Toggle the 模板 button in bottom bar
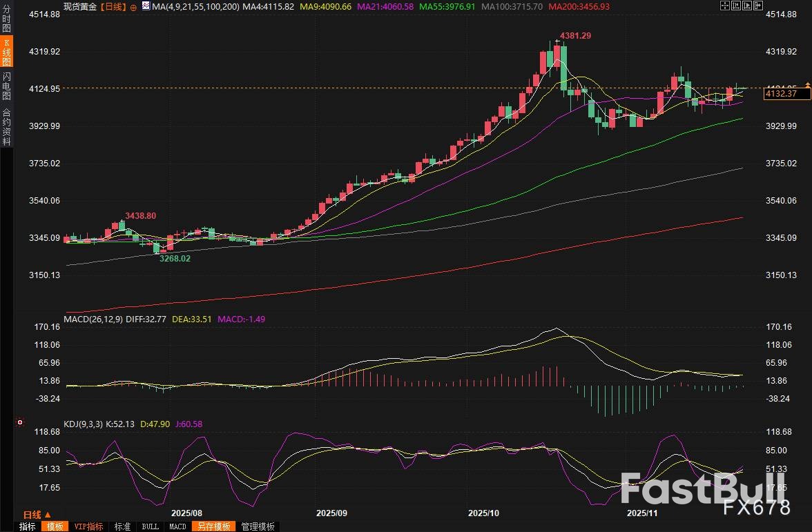Screen dimensions: 812x532 (x=55, y=526)
